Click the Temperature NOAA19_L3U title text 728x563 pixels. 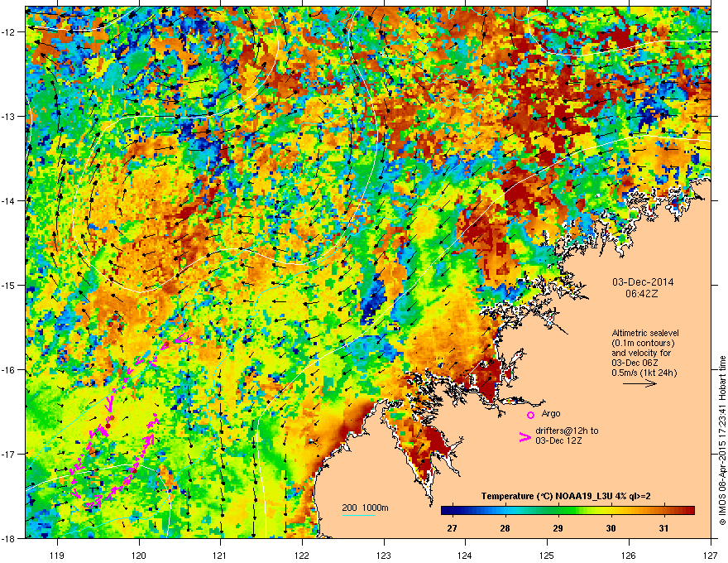[x=566, y=496]
